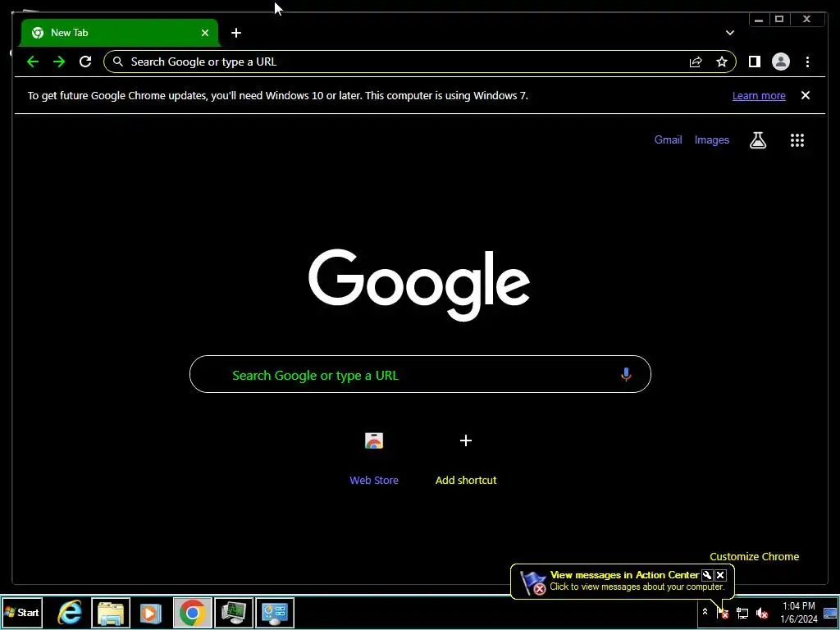Open Windows Media Player from taskbar

151,612
